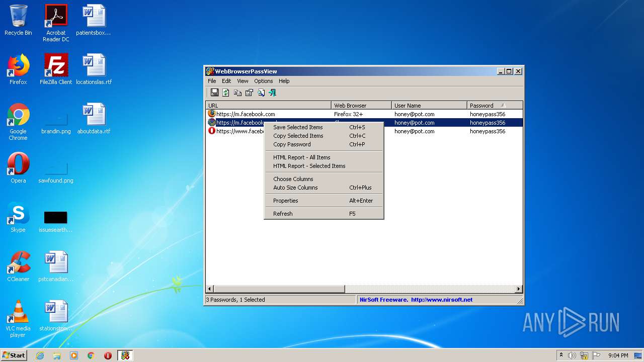
Task: Select the VLC media player desktop shortcut
Action: [x=18, y=319]
